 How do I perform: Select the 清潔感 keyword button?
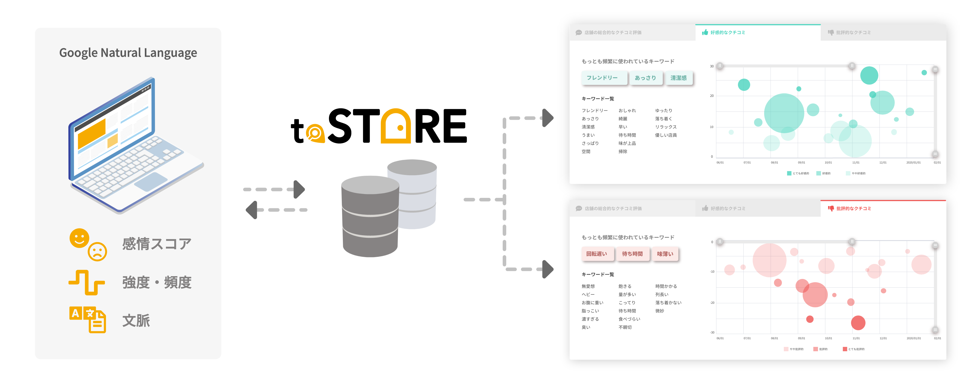(679, 78)
